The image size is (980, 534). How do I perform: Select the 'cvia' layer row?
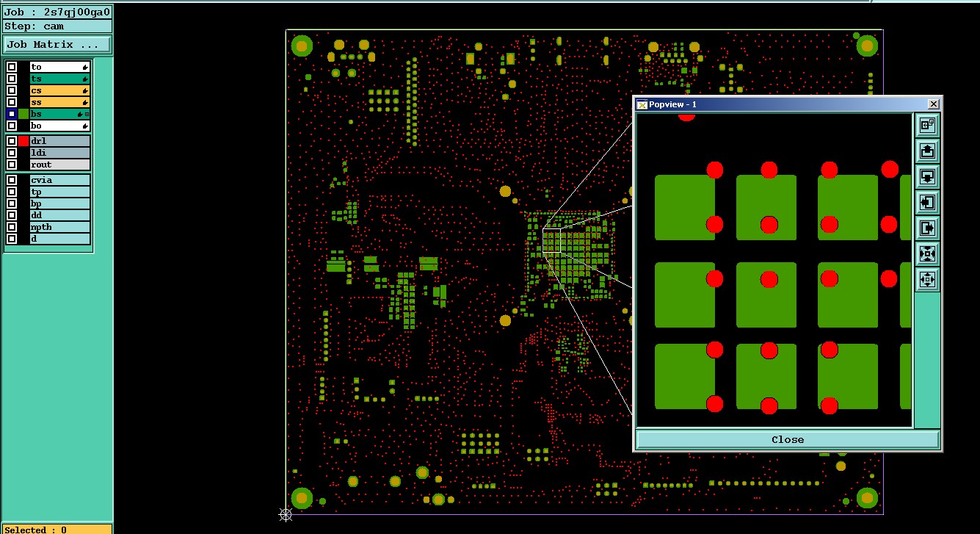pos(60,180)
